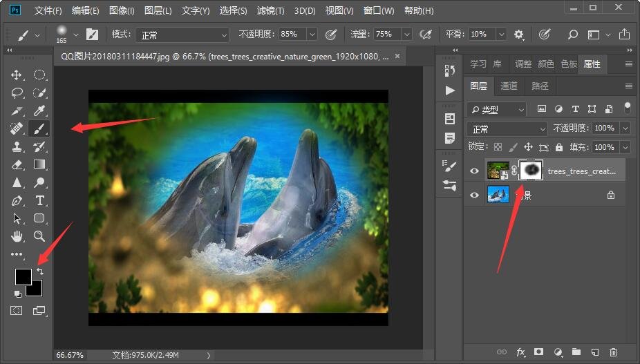Open the layer blend mode dropdown
Viewport: 640px width, 364px height.
pyautogui.click(x=507, y=129)
